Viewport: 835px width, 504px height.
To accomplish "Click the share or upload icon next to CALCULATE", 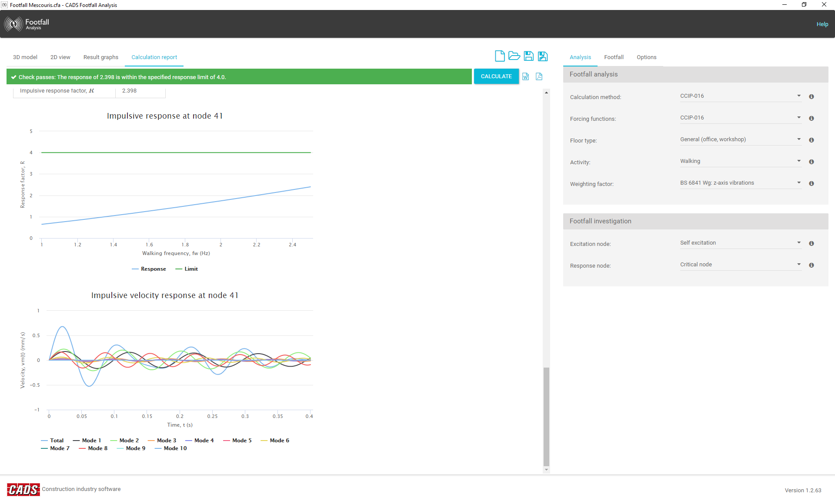I will (x=538, y=76).
